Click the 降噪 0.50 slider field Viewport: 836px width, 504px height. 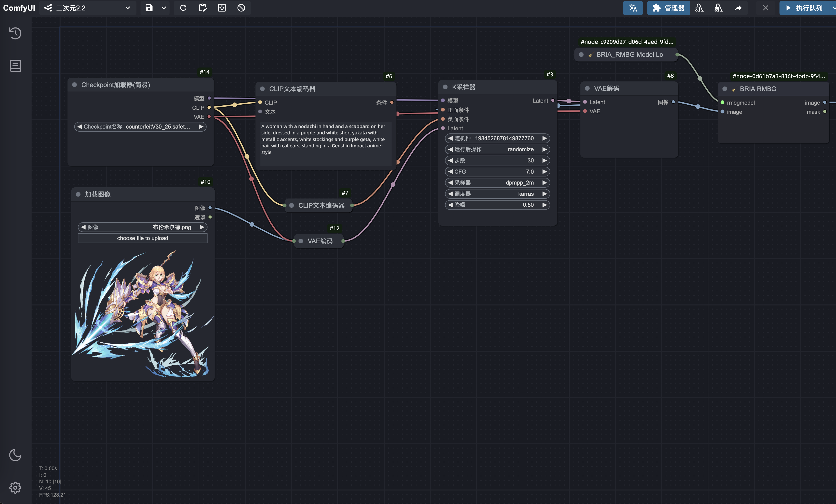pyautogui.click(x=497, y=205)
